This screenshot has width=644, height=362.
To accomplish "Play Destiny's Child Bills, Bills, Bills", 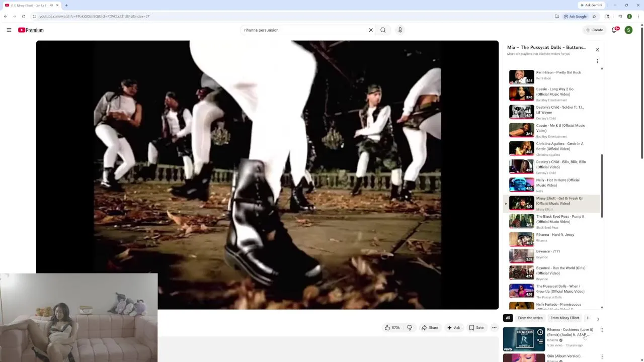I will [x=552, y=166].
